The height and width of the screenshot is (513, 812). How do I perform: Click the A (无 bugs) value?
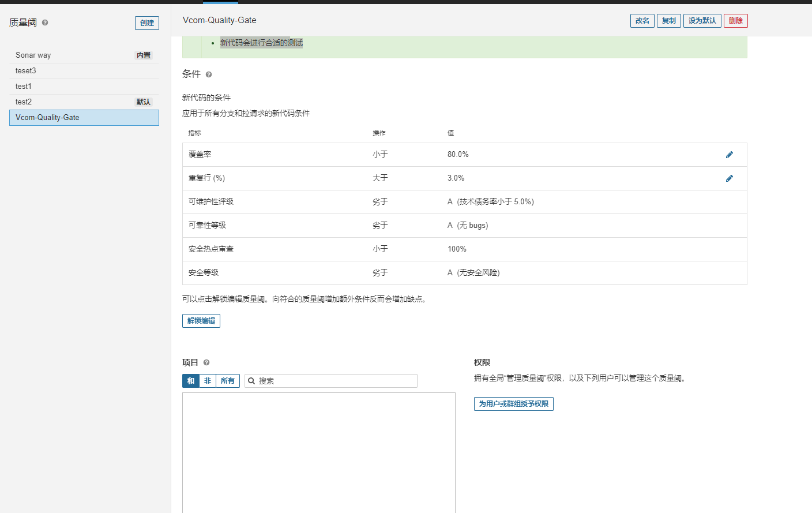[x=468, y=226]
